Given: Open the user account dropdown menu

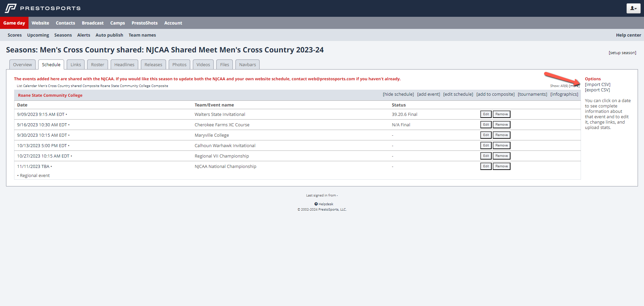Looking at the screenshot, I should click(633, 8).
